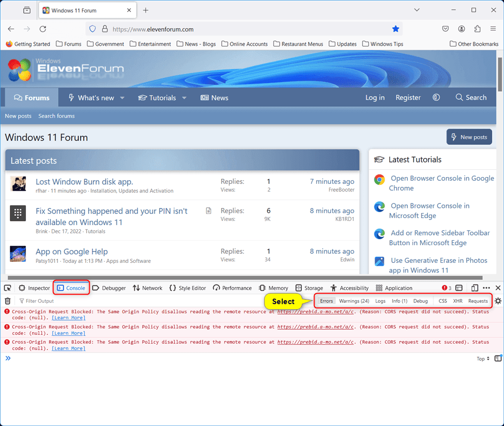Open the extensions puzzle icon
Screen dimensions: 504x426
point(477,29)
